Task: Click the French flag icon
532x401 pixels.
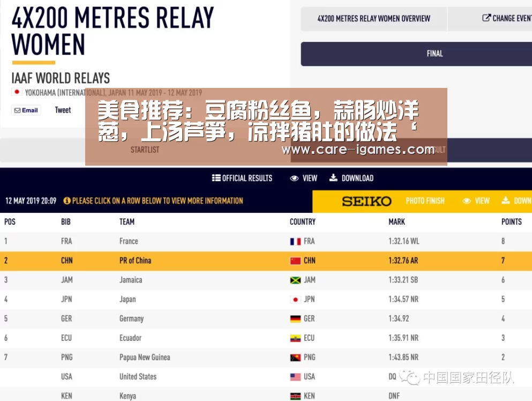Action: (295, 242)
